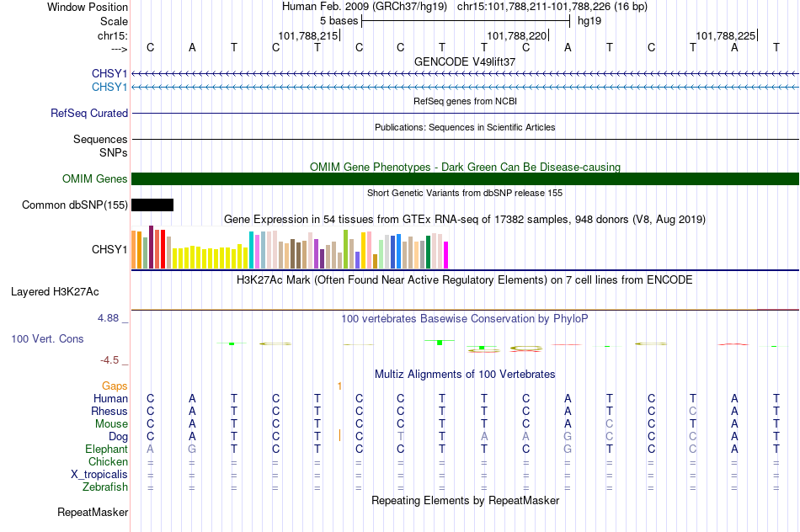Image resolution: width=800 pixels, height=532 pixels.
Task: Click the magenta bar in the GTEx expression chart
Action: (446, 255)
